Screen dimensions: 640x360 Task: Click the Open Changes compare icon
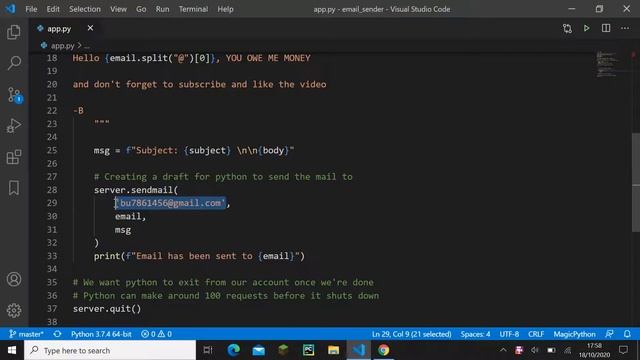[567, 29]
